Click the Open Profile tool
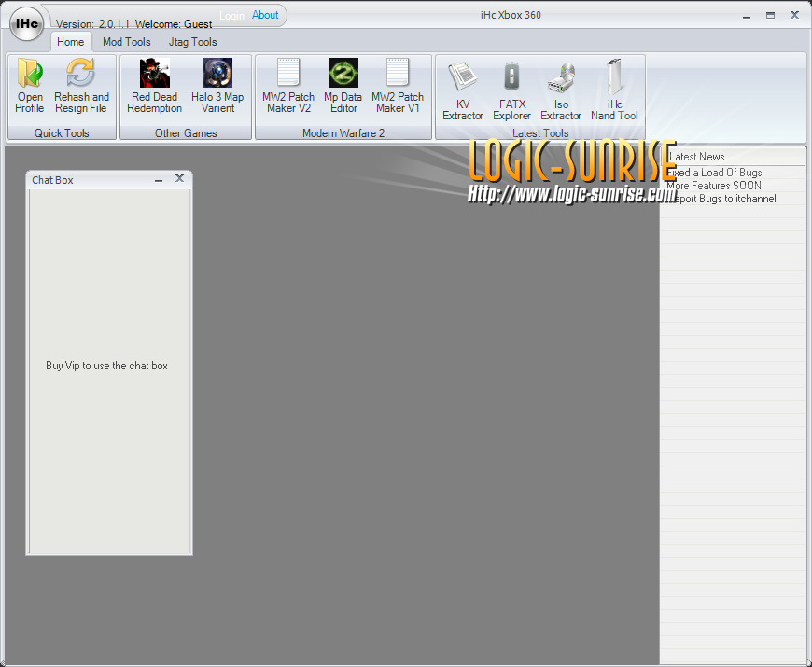 tap(30, 86)
